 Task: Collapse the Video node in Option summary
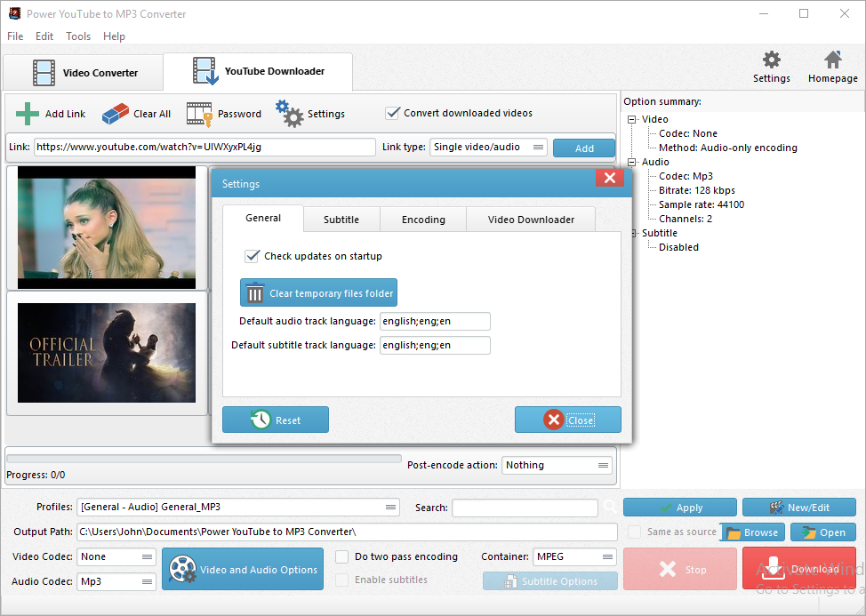[x=632, y=119]
